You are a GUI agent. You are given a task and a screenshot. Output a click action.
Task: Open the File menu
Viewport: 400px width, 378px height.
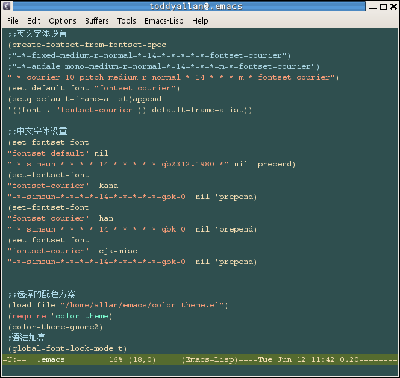pyautogui.click(x=13, y=21)
